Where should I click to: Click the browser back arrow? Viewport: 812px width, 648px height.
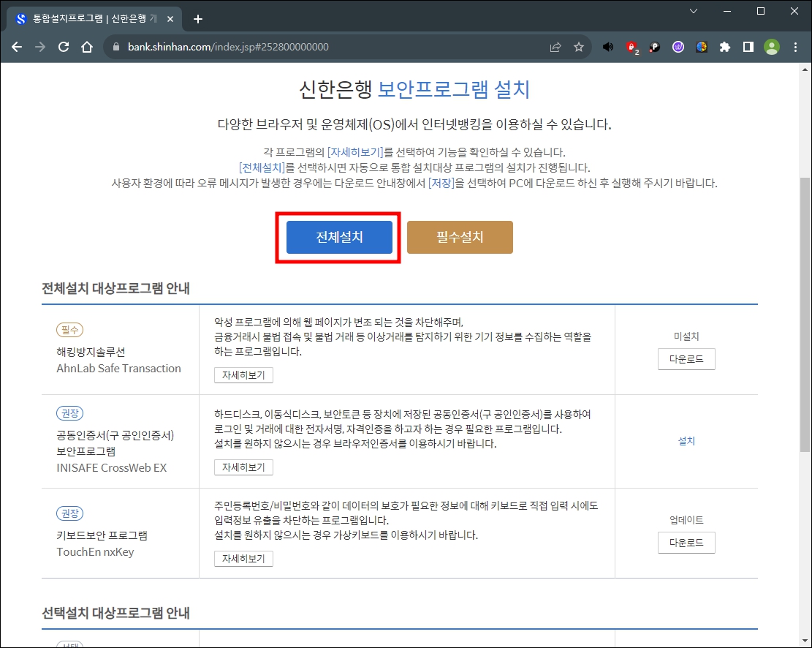(x=17, y=48)
